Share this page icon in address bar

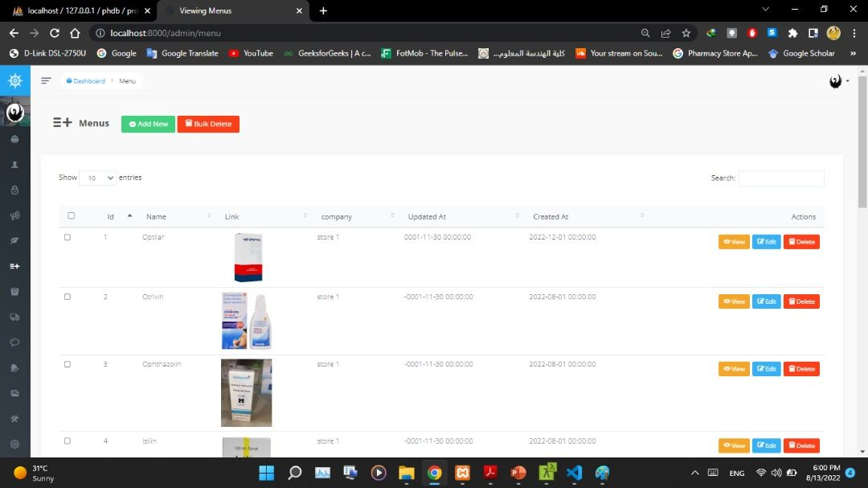click(665, 33)
